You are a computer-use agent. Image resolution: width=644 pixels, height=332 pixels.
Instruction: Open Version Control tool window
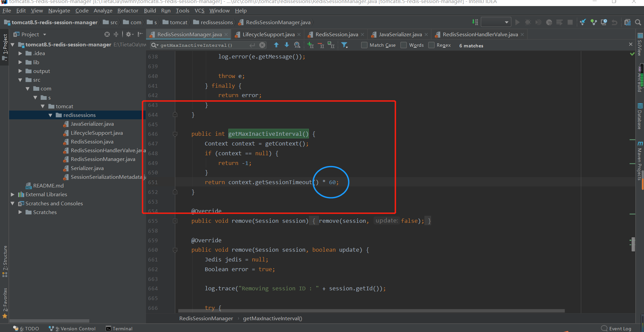(x=72, y=329)
